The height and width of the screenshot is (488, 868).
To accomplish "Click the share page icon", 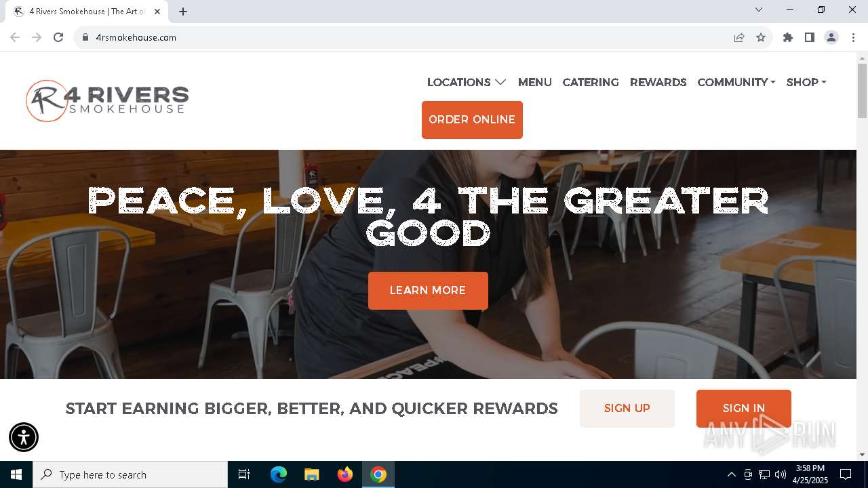I will tap(739, 37).
